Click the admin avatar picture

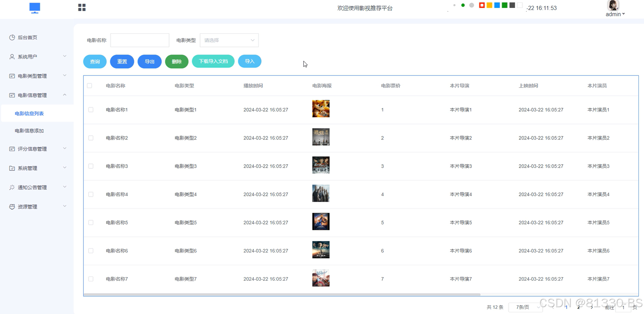coord(613,5)
